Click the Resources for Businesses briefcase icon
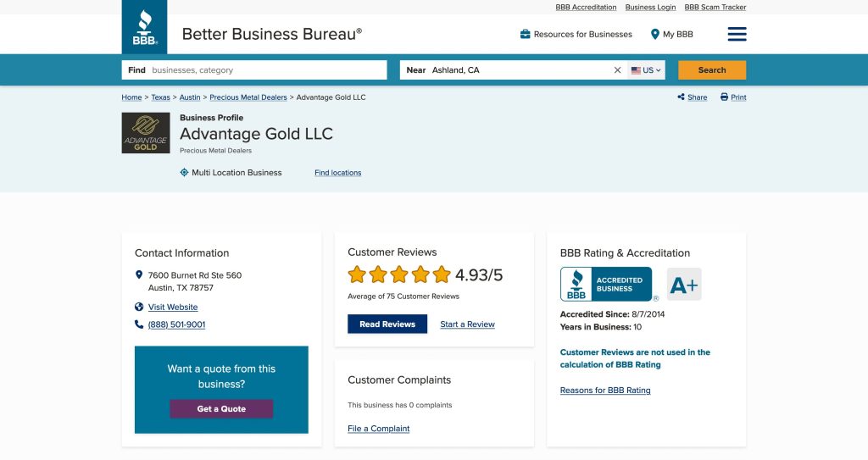The width and height of the screenshot is (868, 460). point(526,35)
